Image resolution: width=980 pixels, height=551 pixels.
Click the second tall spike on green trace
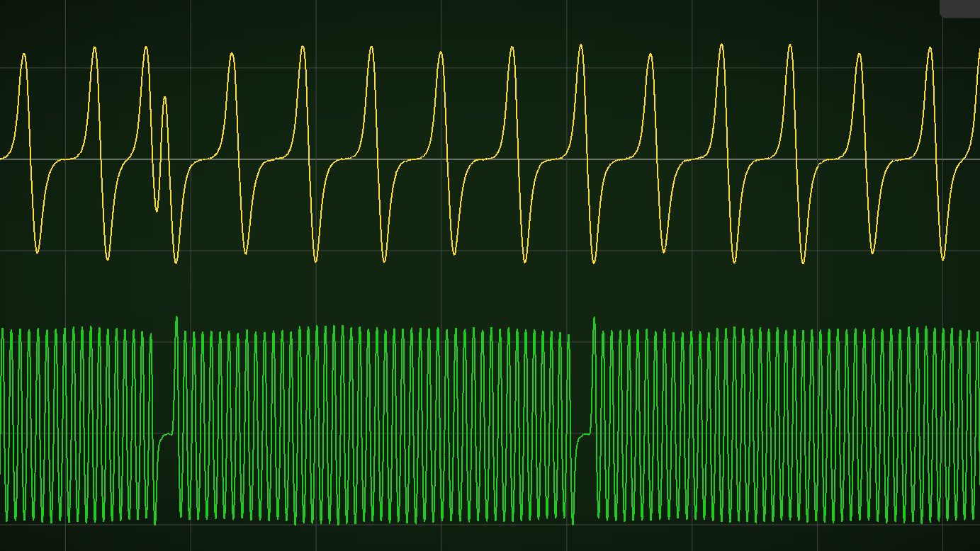click(x=594, y=319)
